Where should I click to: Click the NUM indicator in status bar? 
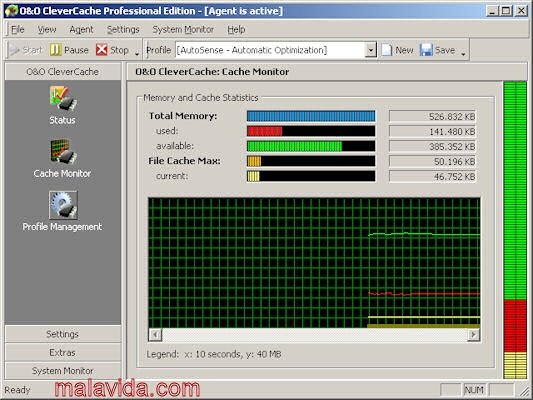tap(474, 390)
